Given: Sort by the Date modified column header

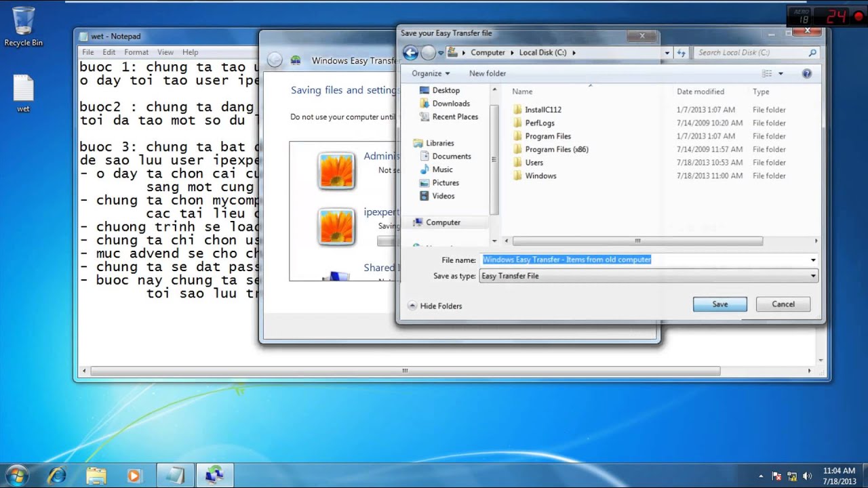Looking at the screenshot, I should click(701, 91).
